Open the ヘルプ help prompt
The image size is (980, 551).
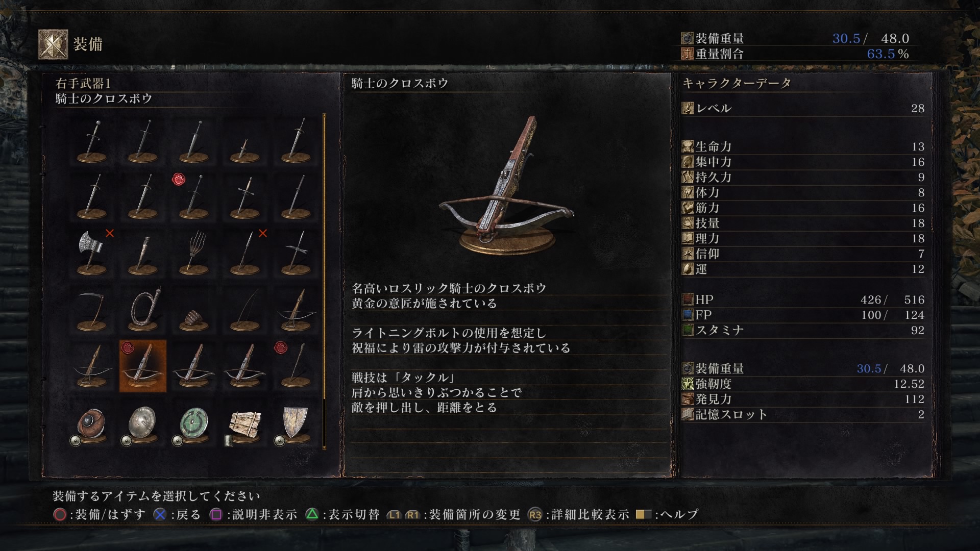[x=667, y=514]
